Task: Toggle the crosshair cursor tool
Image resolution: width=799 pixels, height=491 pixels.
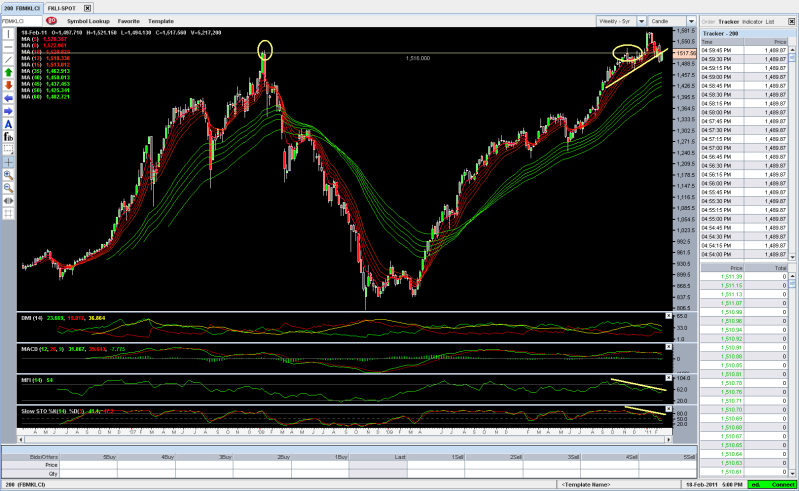Action: pos(8,162)
